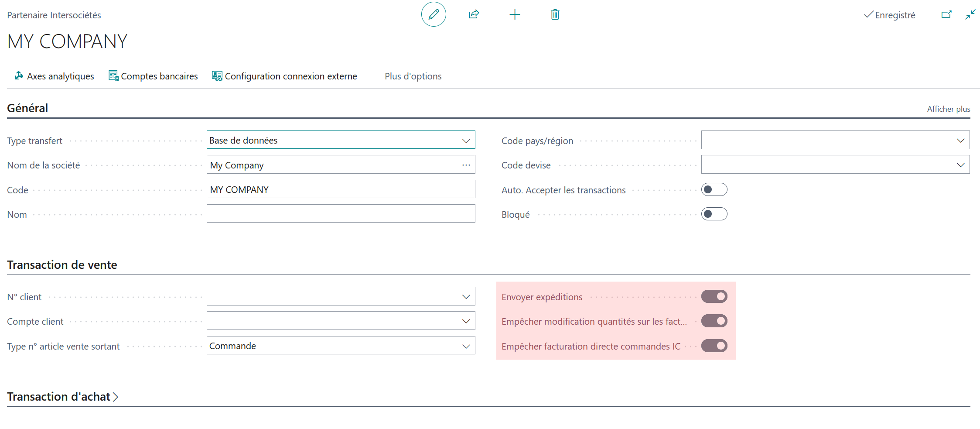The width and height of the screenshot is (980, 429).
Task: Disable the Envoyer expéditions toggle
Action: 714,296
